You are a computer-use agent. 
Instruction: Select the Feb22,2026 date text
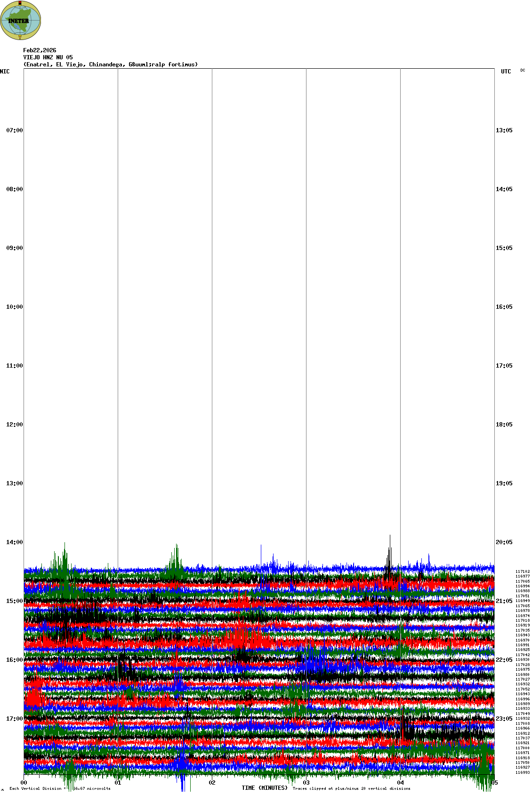click(x=40, y=50)
